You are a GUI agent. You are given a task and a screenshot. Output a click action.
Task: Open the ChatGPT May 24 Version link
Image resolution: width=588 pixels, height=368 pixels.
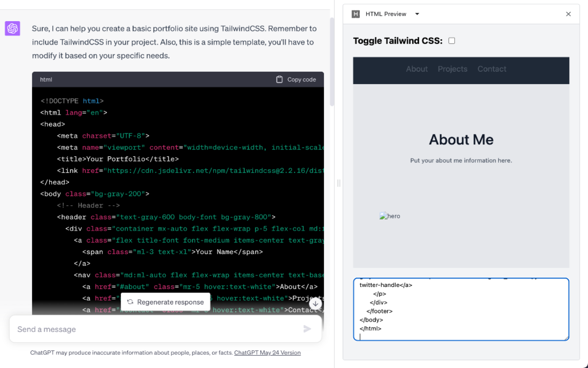point(267,352)
